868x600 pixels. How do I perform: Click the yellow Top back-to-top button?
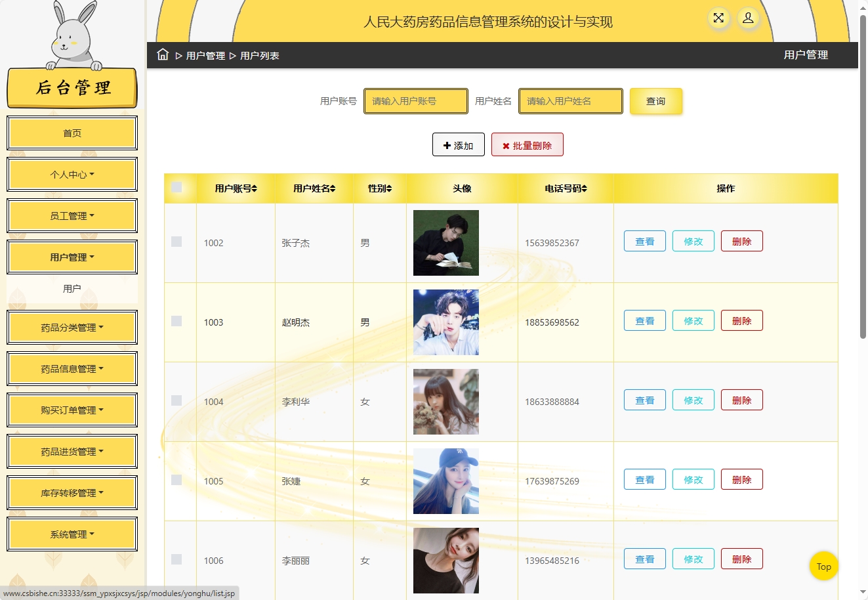824,567
